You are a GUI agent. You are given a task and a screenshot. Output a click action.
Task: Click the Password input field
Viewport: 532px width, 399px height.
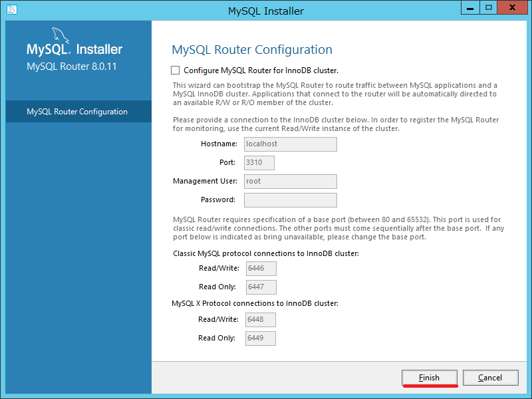pos(291,200)
